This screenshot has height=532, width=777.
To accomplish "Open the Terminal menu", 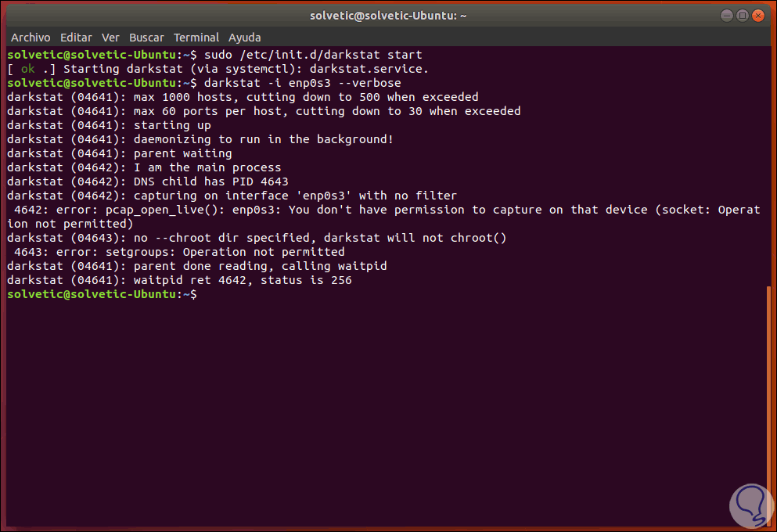I will [196, 37].
